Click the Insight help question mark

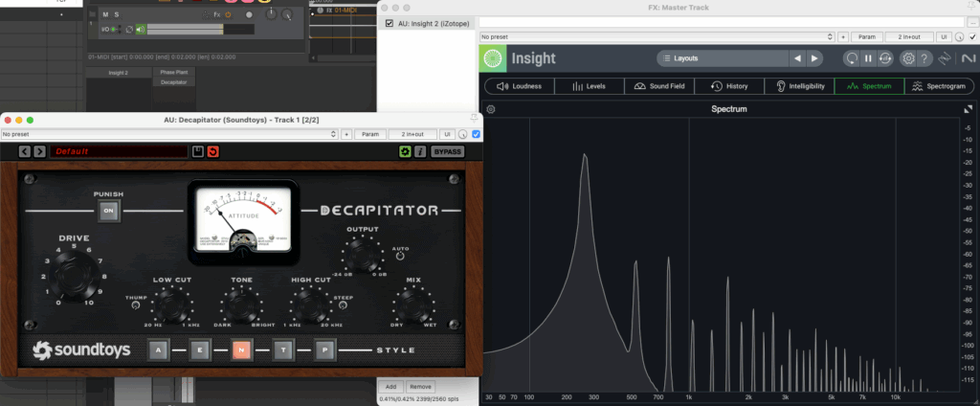(925, 58)
